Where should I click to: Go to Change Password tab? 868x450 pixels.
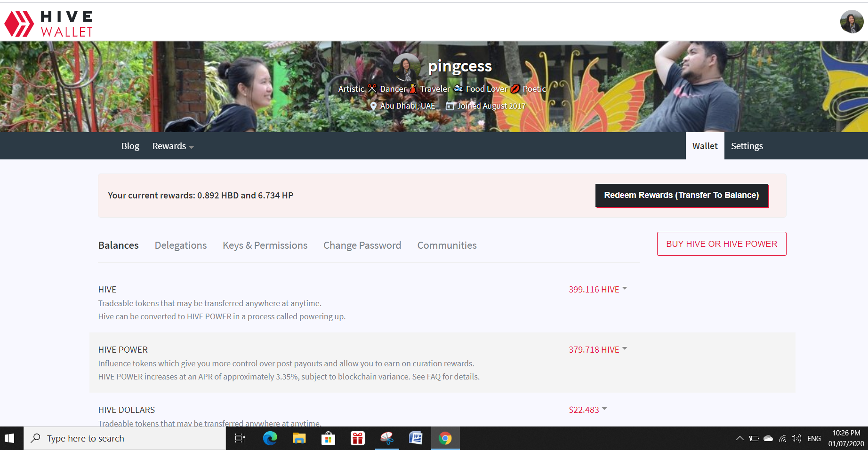[x=362, y=245]
